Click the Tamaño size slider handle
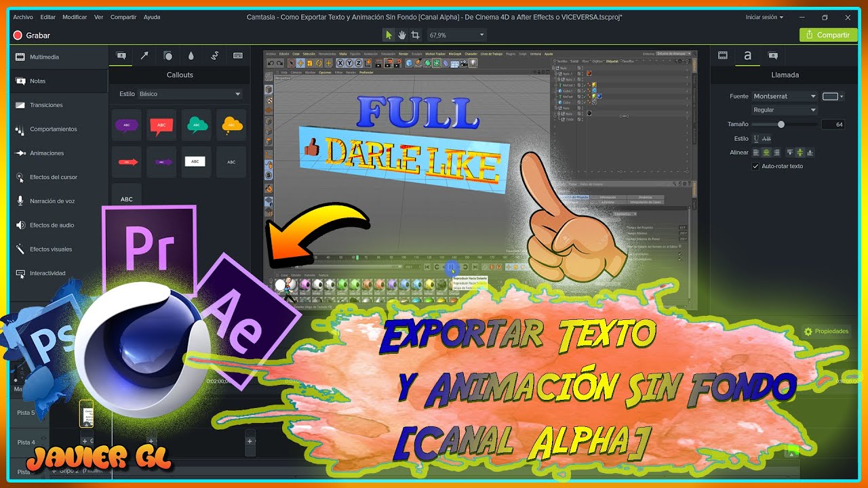Image resolution: width=868 pixels, height=488 pixels. [781, 124]
